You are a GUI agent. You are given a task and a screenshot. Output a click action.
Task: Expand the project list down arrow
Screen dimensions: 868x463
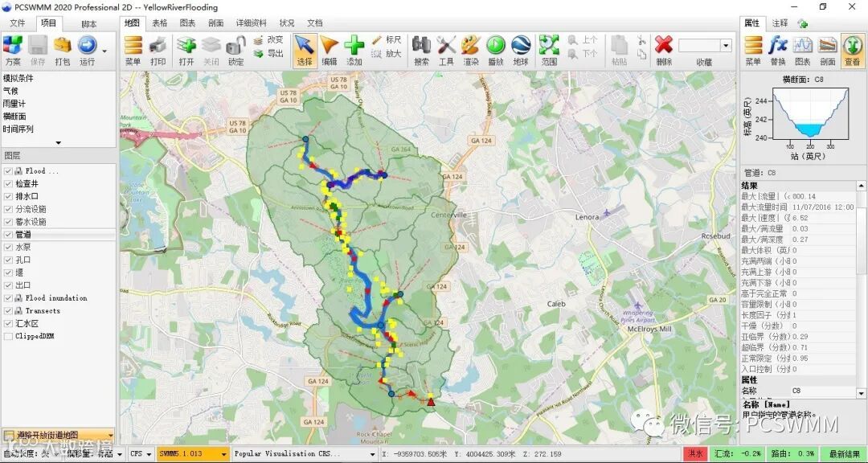click(x=58, y=143)
